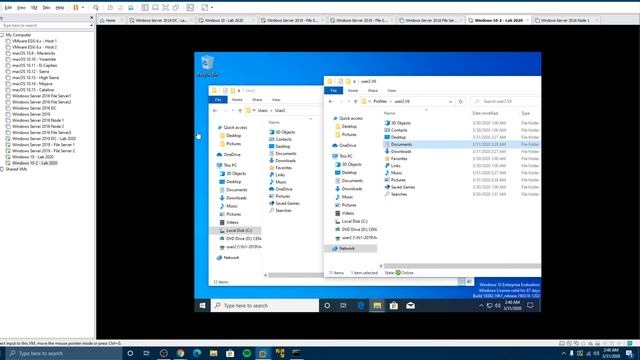Select Quick access in User2 window pane
This screenshot has width=640, height=360.
[x=232, y=127]
